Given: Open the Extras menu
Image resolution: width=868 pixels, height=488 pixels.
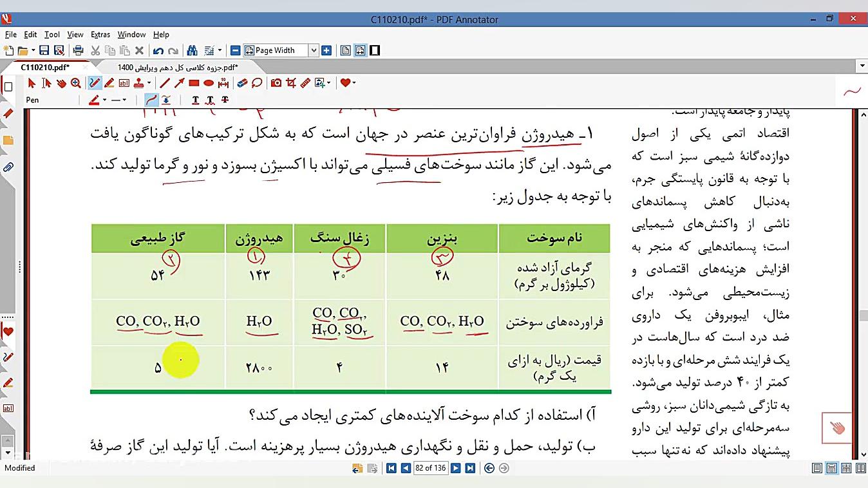Looking at the screenshot, I should click(x=100, y=35).
